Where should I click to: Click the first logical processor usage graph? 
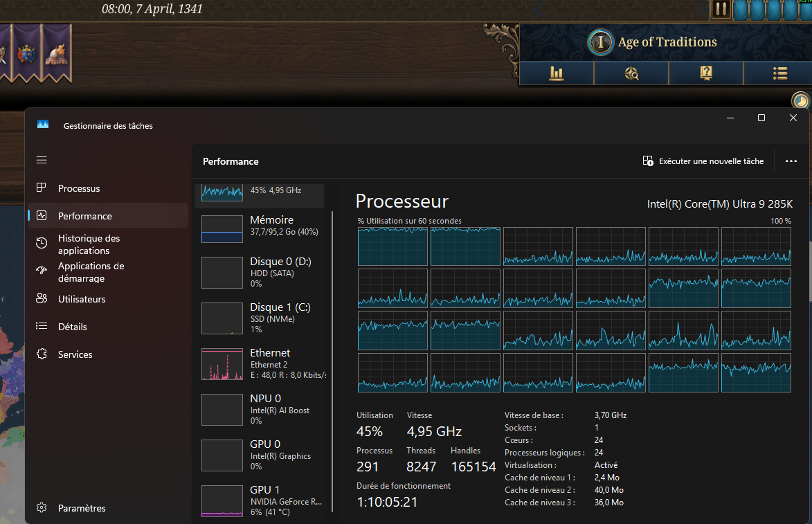tap(393, 246)
